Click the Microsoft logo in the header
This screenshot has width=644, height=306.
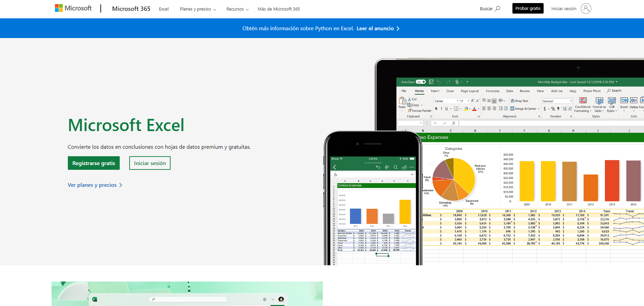(73, 8)
